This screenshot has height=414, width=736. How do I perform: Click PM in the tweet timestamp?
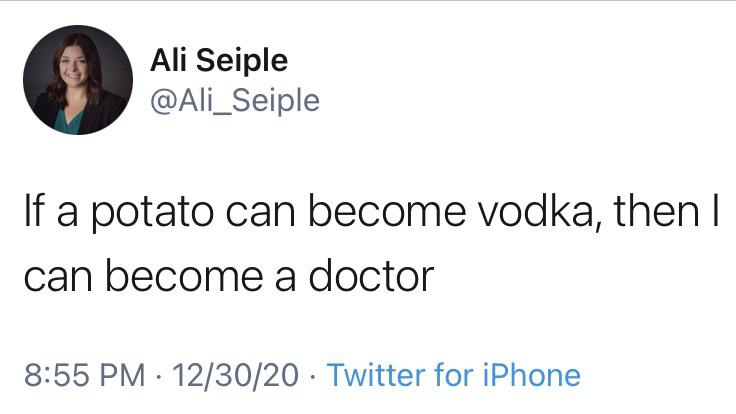pos(124,375)
